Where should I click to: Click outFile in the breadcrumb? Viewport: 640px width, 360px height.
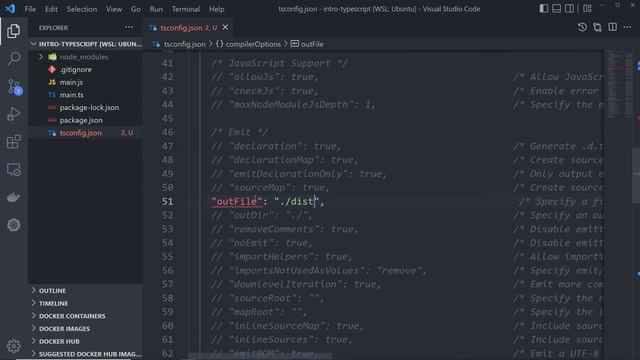[x=312, y=44]
